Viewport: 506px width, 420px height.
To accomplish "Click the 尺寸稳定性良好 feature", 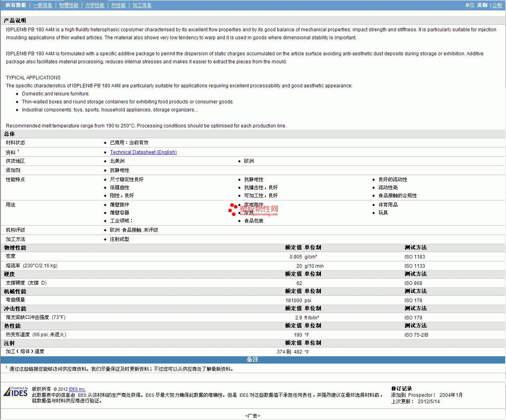I will pos(127,180).
